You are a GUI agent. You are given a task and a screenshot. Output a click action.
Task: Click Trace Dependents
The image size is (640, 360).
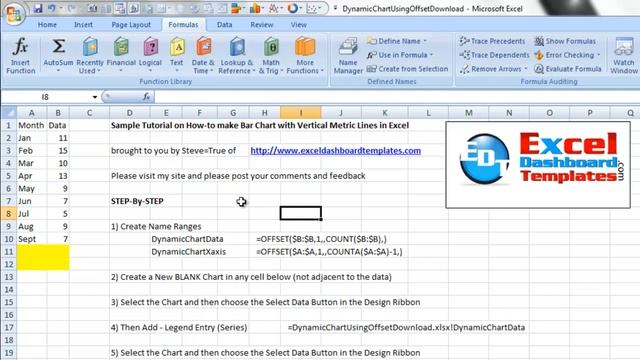494,55
